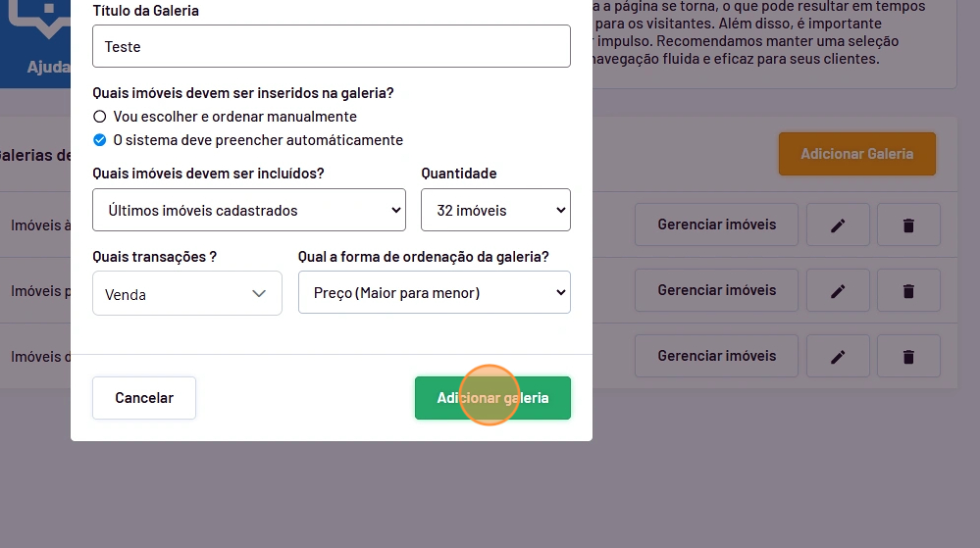
Task: Click the trash icon in third gallery row
Action: pyautogui.click(x=908, y=356)
